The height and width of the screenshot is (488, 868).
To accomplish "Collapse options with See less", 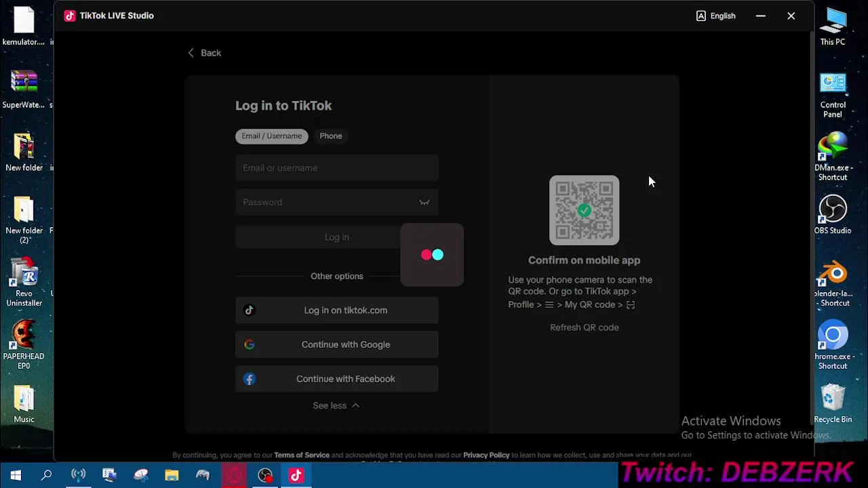I will [x=336, y=405].
